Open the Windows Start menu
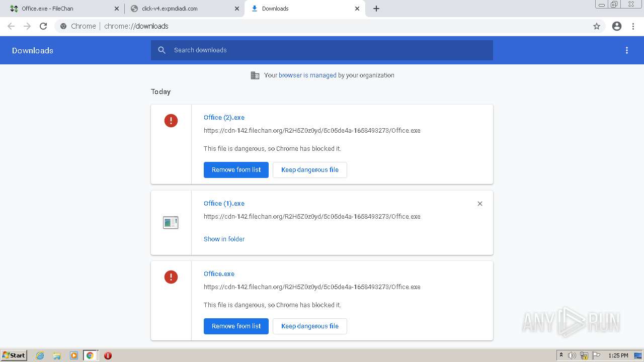Image resolution: width=644 pixels, height=362 pixels. click(x=14, y=355)
